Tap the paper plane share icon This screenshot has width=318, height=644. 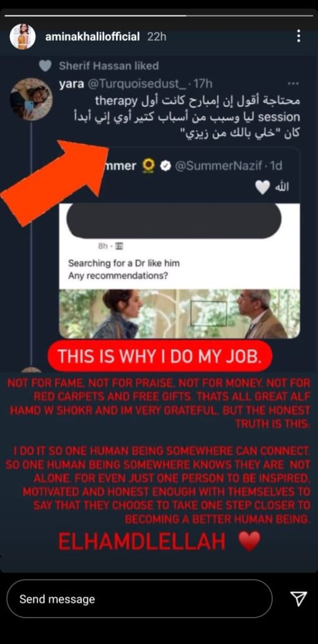point(298,599)
